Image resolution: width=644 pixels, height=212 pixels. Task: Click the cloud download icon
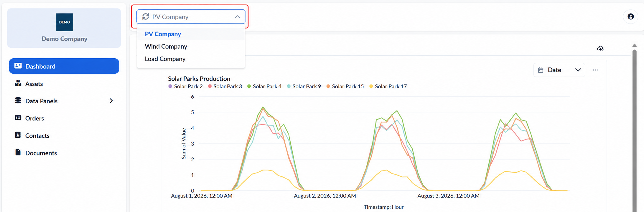pyautogui.click(x=600, y=48)
